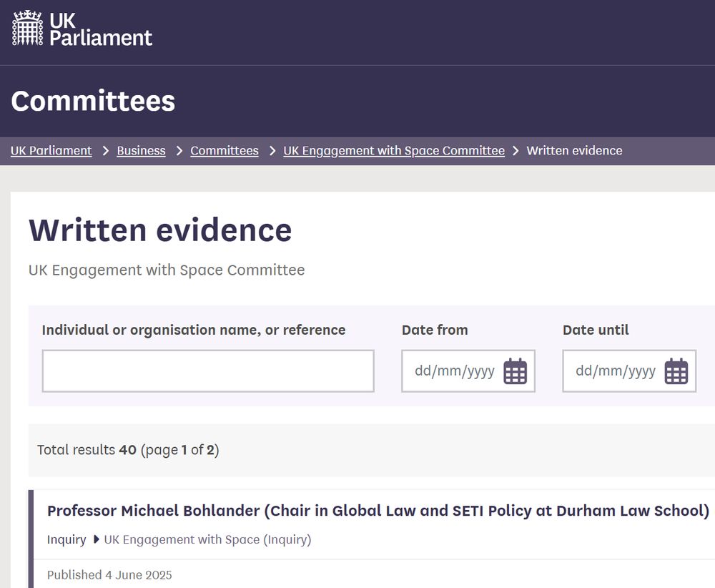The image size is (715, 588).
Task: Click the 'Date until' label
Action: tap(596, 330)
